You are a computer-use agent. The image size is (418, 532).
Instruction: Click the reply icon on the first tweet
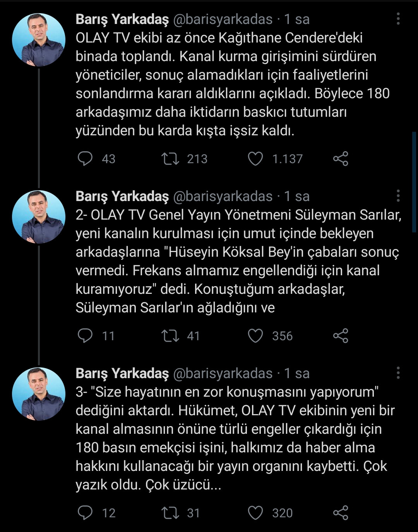(x=86, y=159)
